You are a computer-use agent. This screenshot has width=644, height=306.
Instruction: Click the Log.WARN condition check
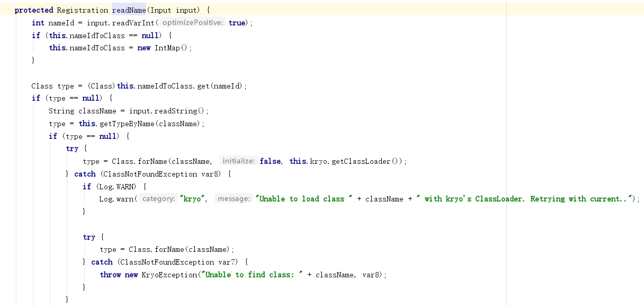[117, 186]
